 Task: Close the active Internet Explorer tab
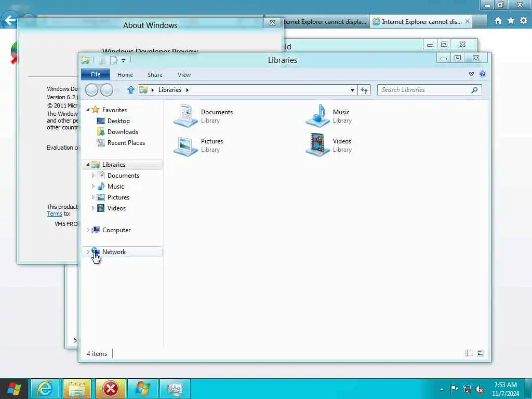pyautogui.click(x=468, y=21)
